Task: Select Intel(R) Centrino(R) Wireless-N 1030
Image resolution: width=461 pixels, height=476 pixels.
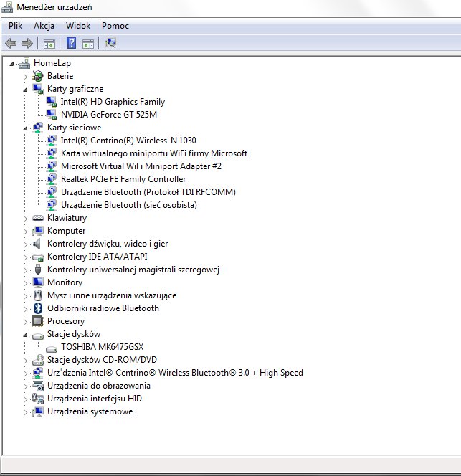Action: (128, 141)
